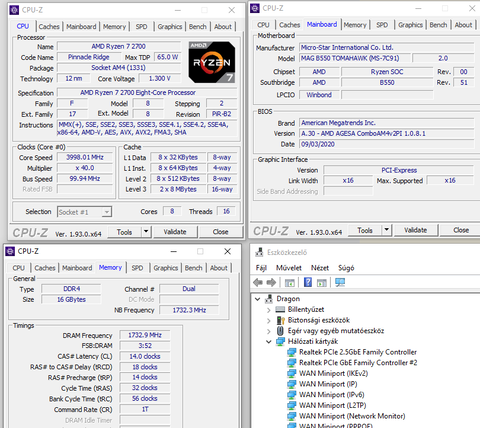
Task: Click the MAG B550 TOMAHAWK model field
Action: (x=354, y=58)
